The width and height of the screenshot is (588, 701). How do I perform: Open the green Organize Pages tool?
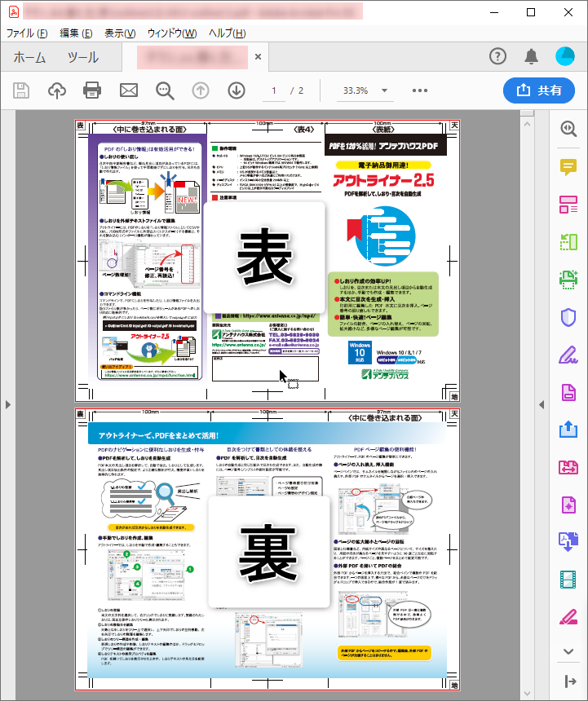pos(568,242)
